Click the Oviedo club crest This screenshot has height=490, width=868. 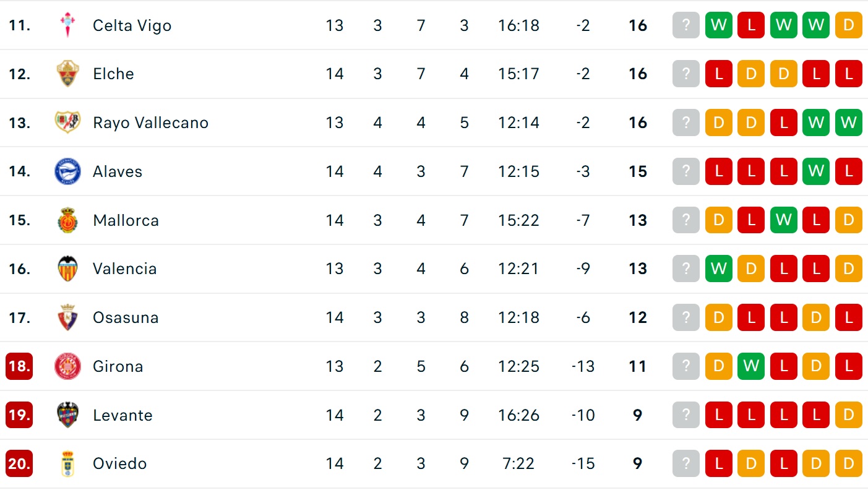pyautogui.click(x=67, y=463)
